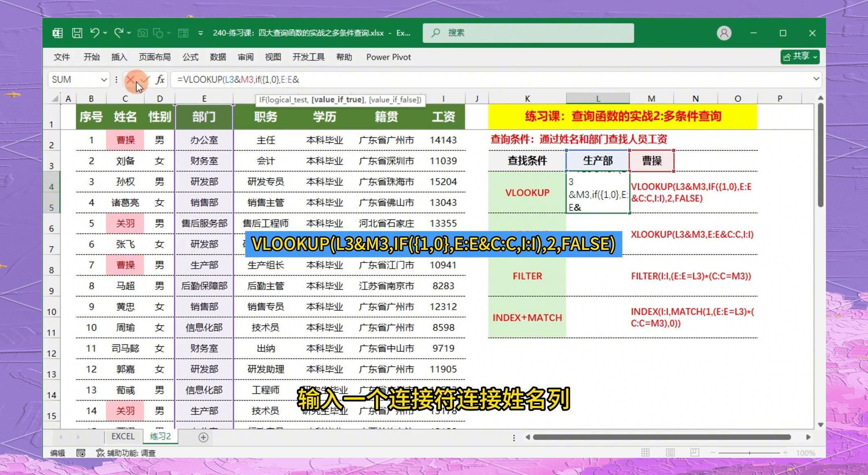This screenshot has width=868, height=475.
Task: Click the zoom slider track
Action: 749,453
